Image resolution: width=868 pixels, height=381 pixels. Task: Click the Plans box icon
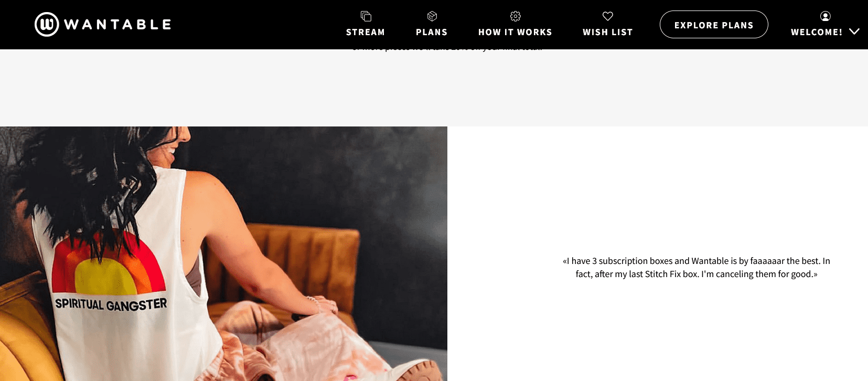[432, 16]
